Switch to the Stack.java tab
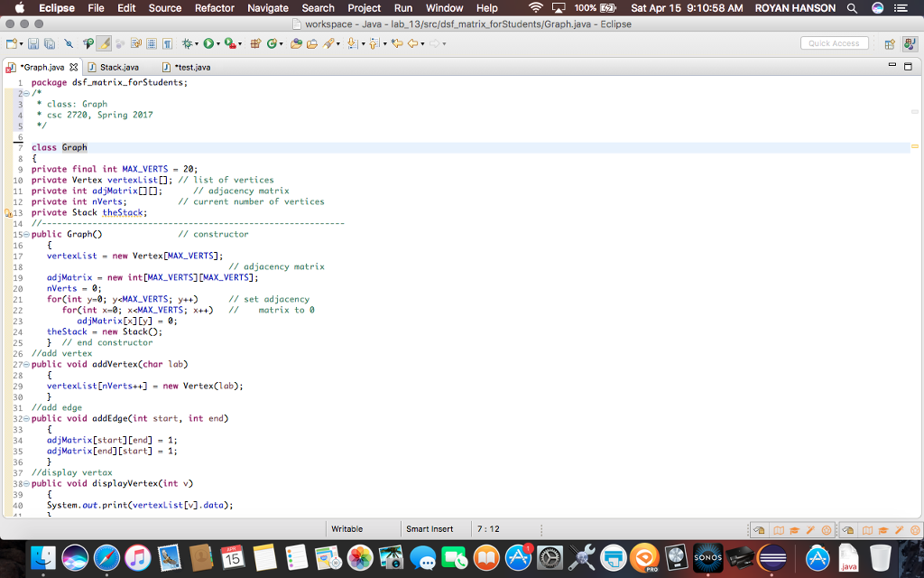The width and height of the screenshot is (924, 578). coord(118,68)
